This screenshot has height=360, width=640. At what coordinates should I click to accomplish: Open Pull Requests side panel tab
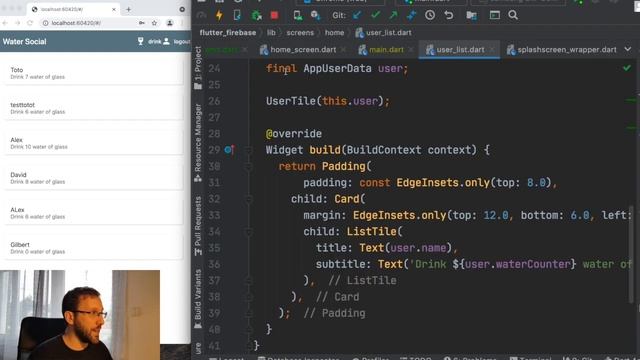pyautogui.click(x=198, y=226)
